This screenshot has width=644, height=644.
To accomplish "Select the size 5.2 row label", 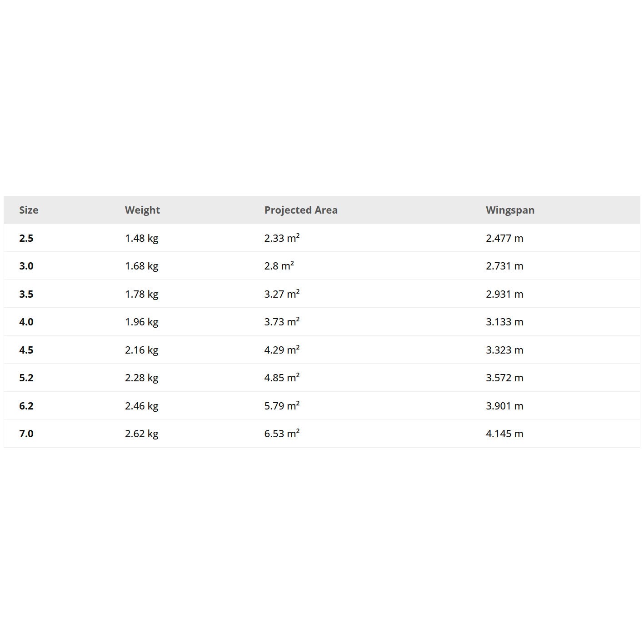I will click(26, 378).
